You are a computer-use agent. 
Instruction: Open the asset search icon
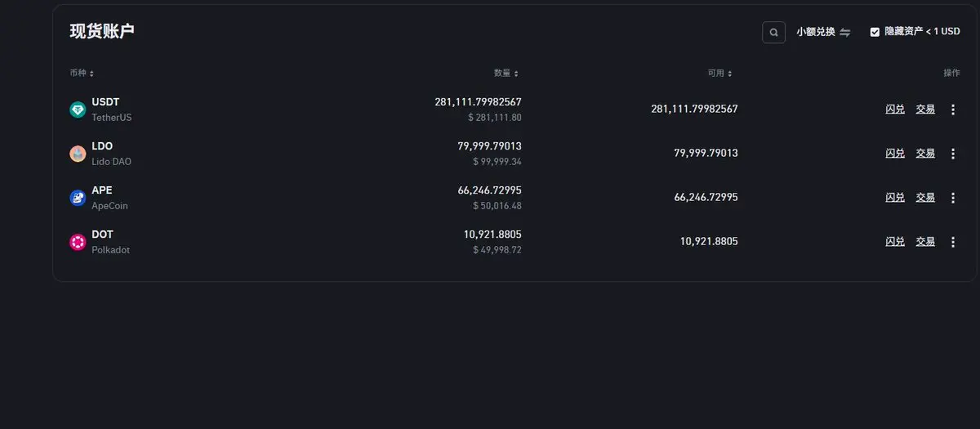[773, 32]
